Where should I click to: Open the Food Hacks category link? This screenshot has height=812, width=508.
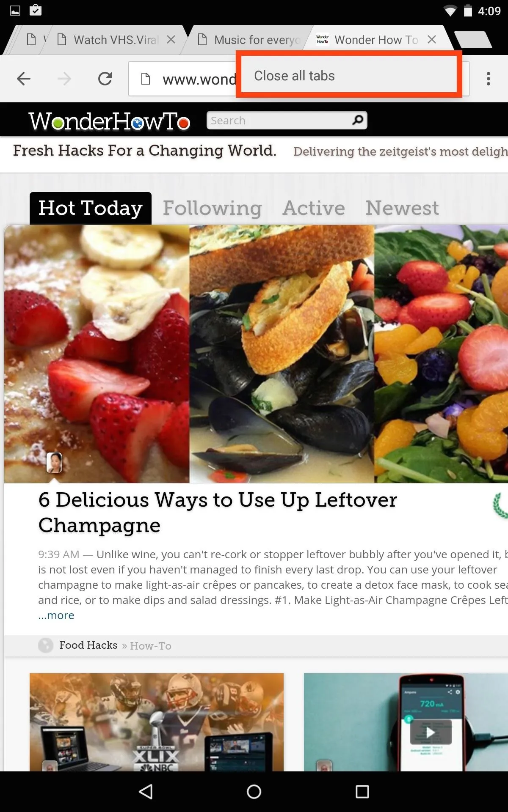88,645
